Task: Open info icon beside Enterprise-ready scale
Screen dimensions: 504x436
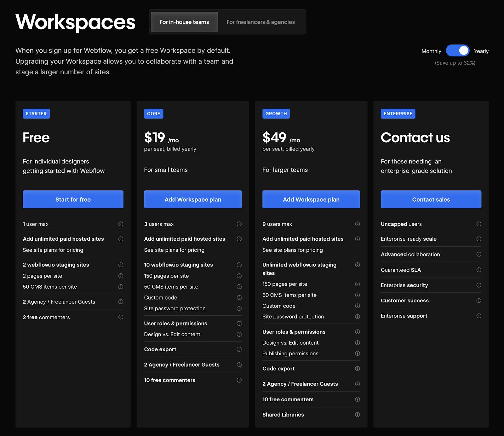Action: point(479,239)
